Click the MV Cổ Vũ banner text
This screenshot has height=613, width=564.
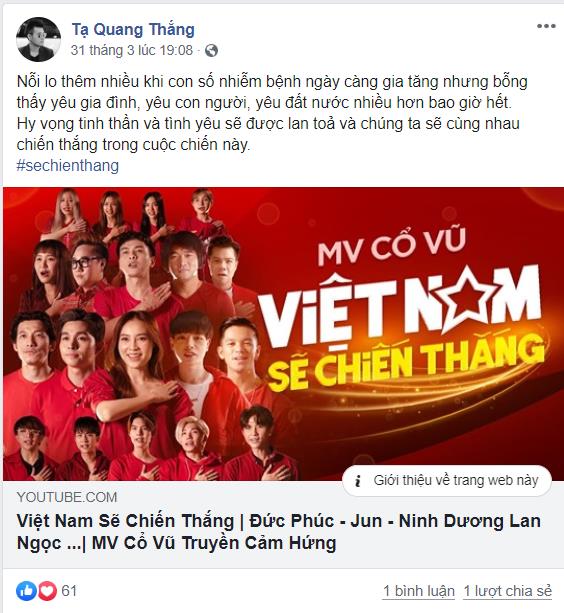(x=392, y=246)
